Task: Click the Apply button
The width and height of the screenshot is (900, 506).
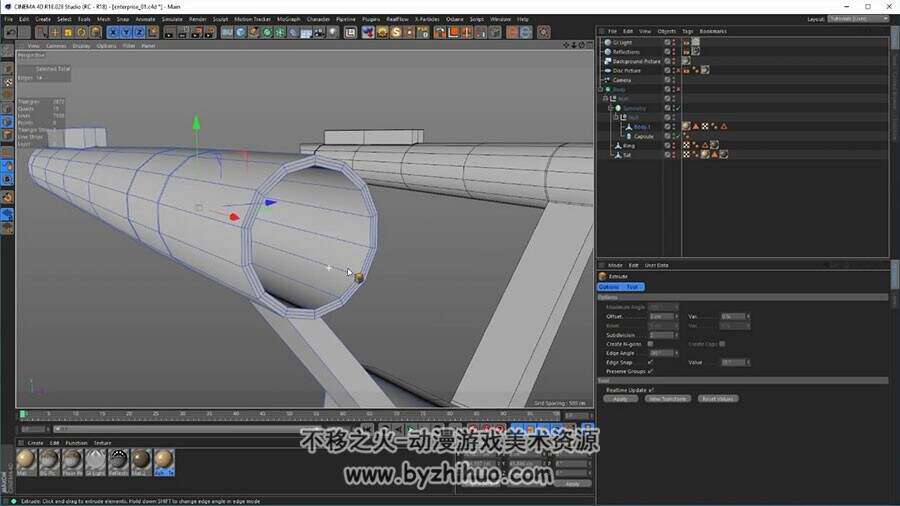Action: (620, 399)
